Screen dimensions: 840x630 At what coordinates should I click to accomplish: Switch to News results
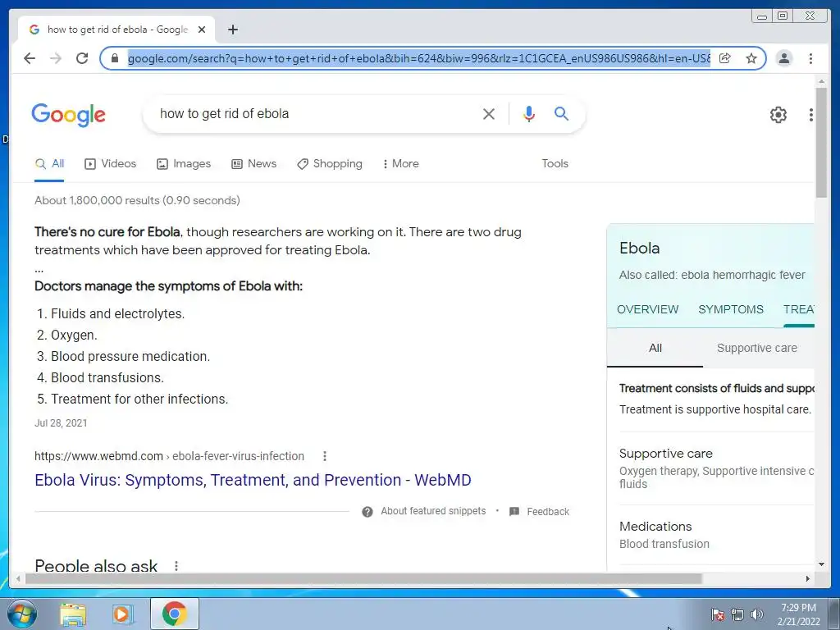point(254,164)
